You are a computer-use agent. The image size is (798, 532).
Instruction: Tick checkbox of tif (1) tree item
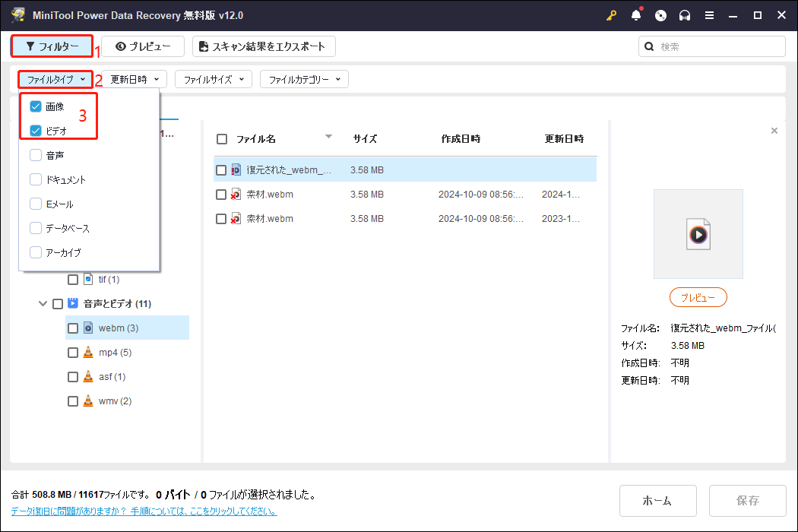point(73,280)
